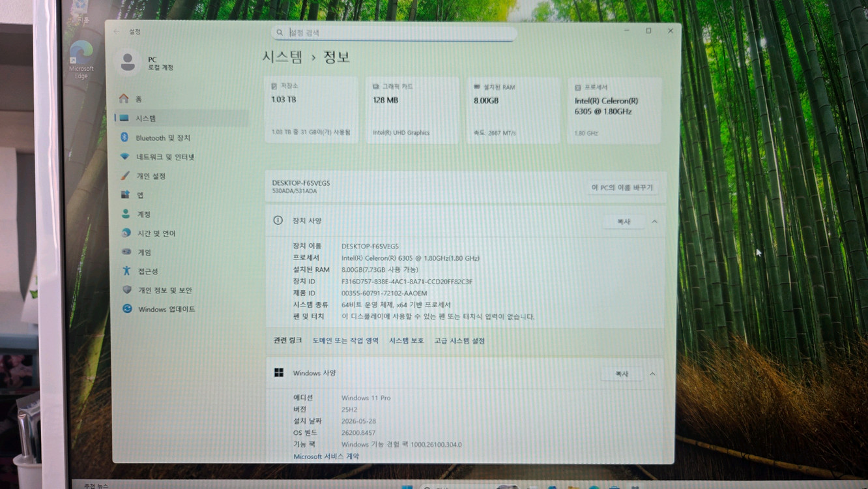The image size is (868, 489).
Task: Click the home icon in the sidebar
Action: (x=124, y=99)
